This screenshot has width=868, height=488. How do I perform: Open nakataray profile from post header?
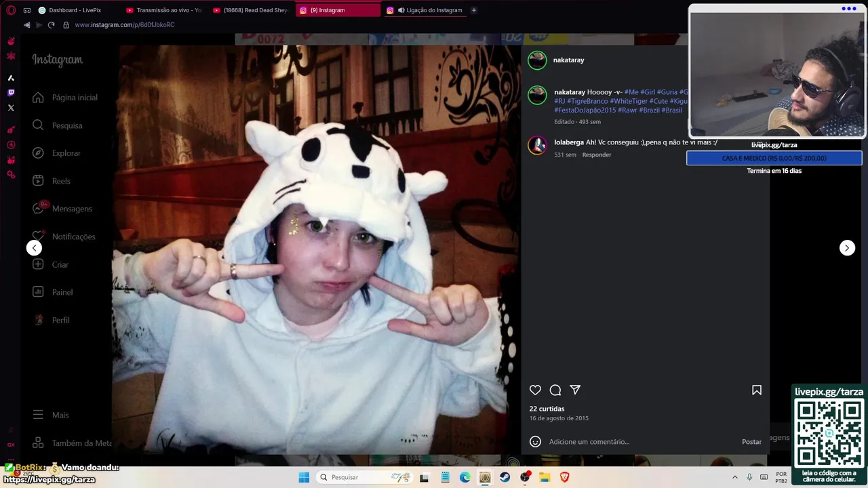point(568,60)
